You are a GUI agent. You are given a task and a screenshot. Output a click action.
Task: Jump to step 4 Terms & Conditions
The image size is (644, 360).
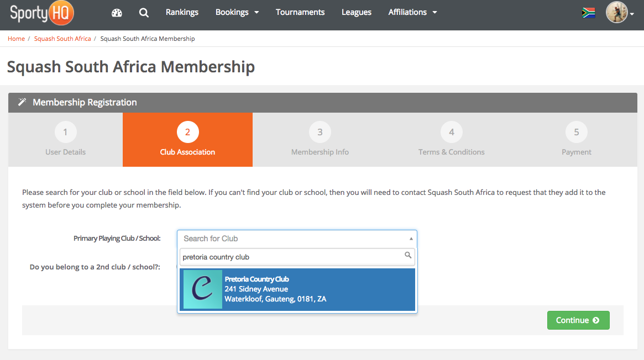coord(452,140)
